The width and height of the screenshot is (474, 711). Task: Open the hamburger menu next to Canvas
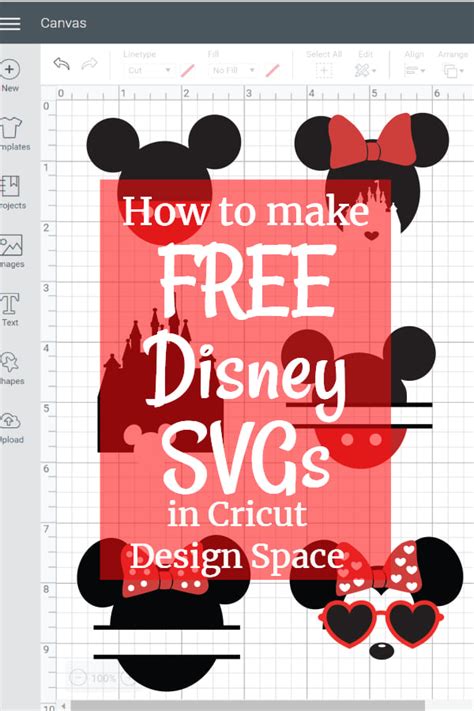(10, 24)
